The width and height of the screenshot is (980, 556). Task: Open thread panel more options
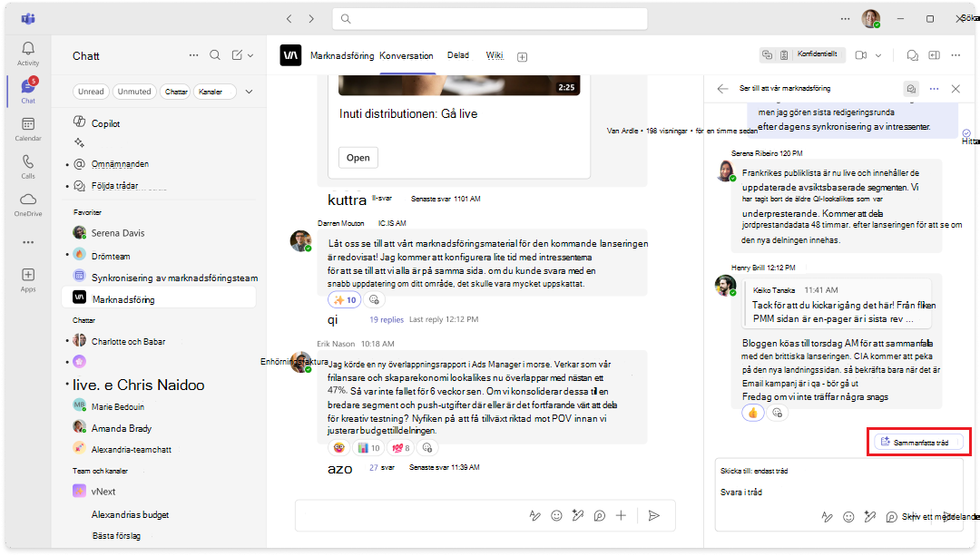[934, 89]
